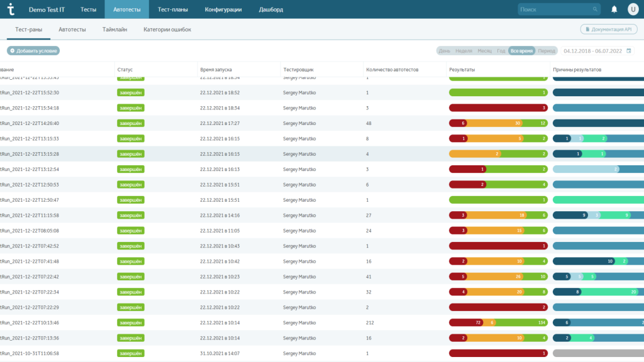The image size is (644, 362).
Task: Open the Категории ошибок tab
Action: [x=167, y=30]
